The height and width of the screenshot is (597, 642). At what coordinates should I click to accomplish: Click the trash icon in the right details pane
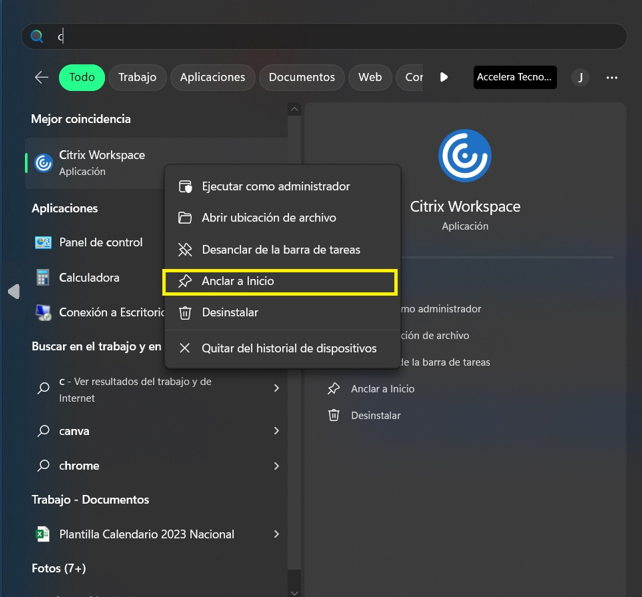click(x=334, y=415)
